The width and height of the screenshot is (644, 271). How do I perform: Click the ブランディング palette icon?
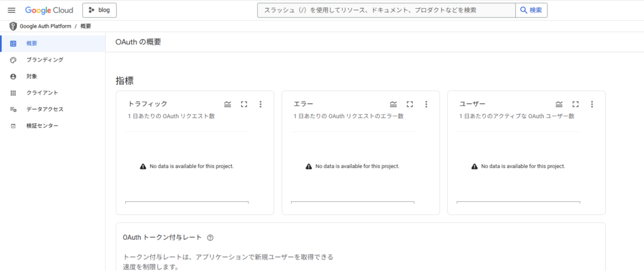pyautogui.click(x=13, y=60)
